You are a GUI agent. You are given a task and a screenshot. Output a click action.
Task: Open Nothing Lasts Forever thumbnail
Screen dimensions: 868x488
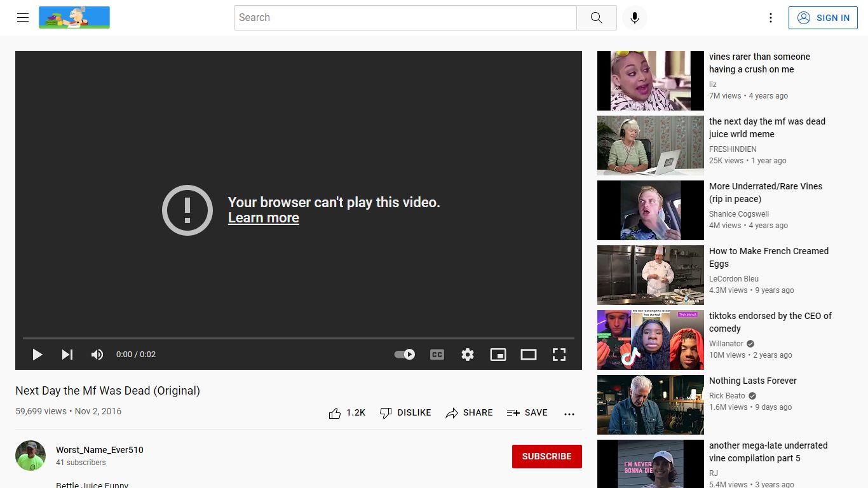[651, 405]
